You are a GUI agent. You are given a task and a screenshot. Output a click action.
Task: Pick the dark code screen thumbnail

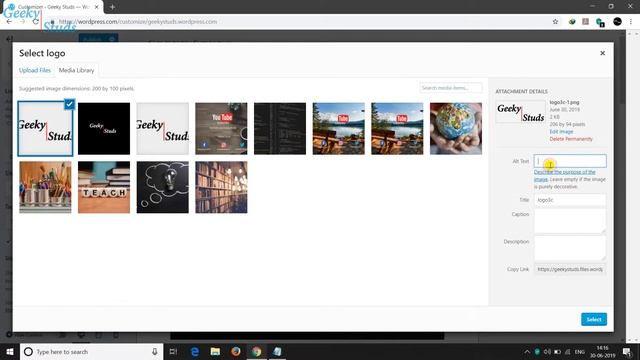tap(280, 129)
